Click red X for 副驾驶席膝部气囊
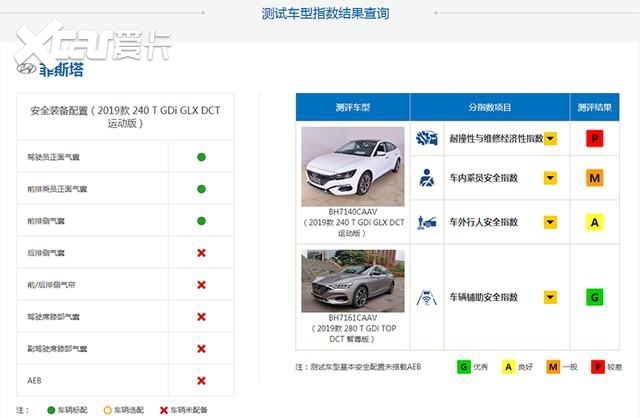This screenshot has width=640, height=418. (x=201, y=349)
